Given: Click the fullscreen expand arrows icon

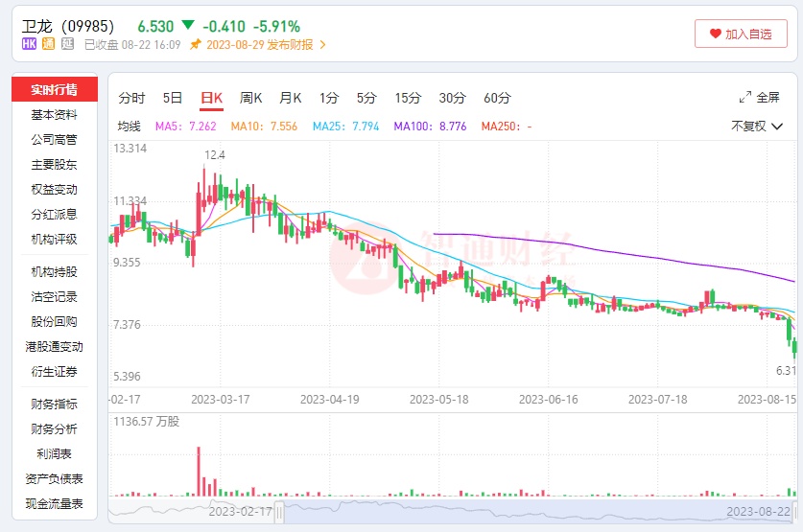Looking at the screenshot, I should (745, 97).
